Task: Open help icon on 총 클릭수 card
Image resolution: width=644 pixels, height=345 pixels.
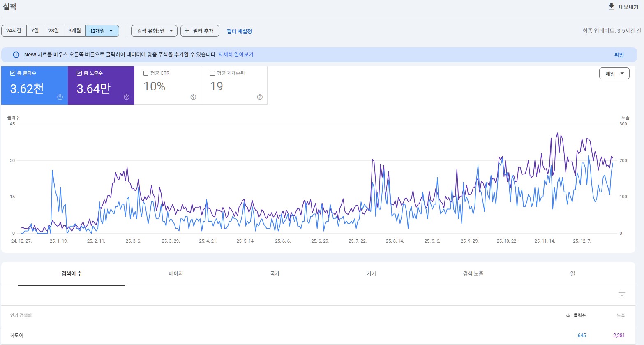Action: tap(60, 97)
